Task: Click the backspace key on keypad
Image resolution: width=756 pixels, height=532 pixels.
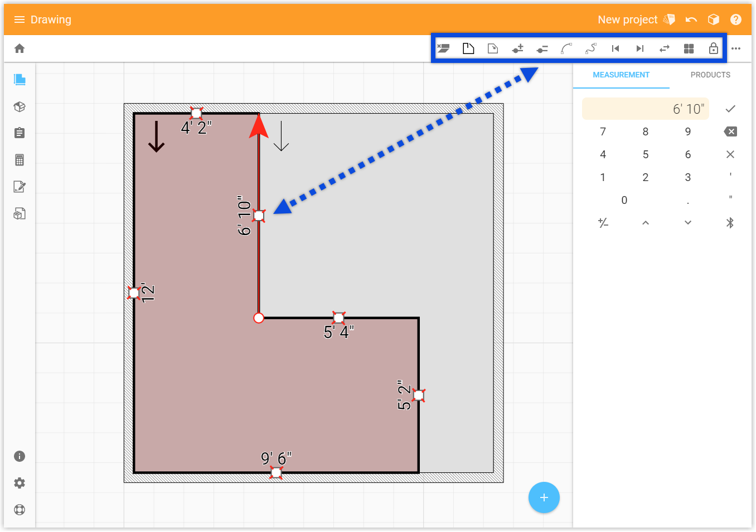Action: 730,131
